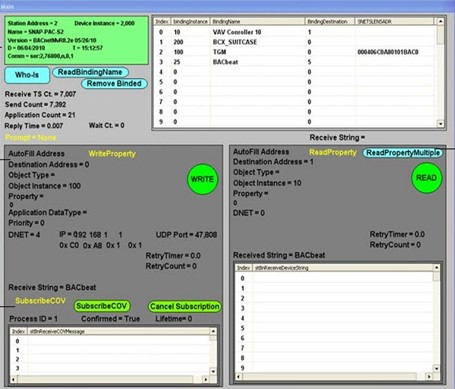The image size is (455, 389).
Task: Click the green WRITE round button
Action: (x=202, y=179)
